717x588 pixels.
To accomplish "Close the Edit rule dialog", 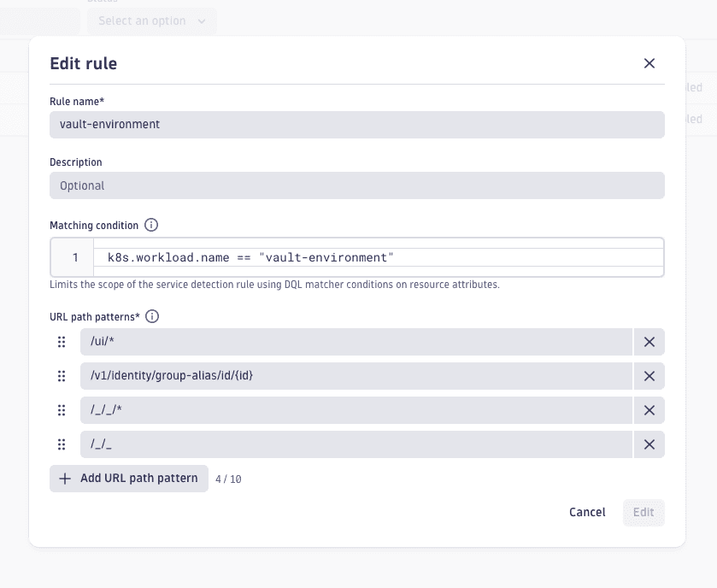I will click(x=649, y=63).
